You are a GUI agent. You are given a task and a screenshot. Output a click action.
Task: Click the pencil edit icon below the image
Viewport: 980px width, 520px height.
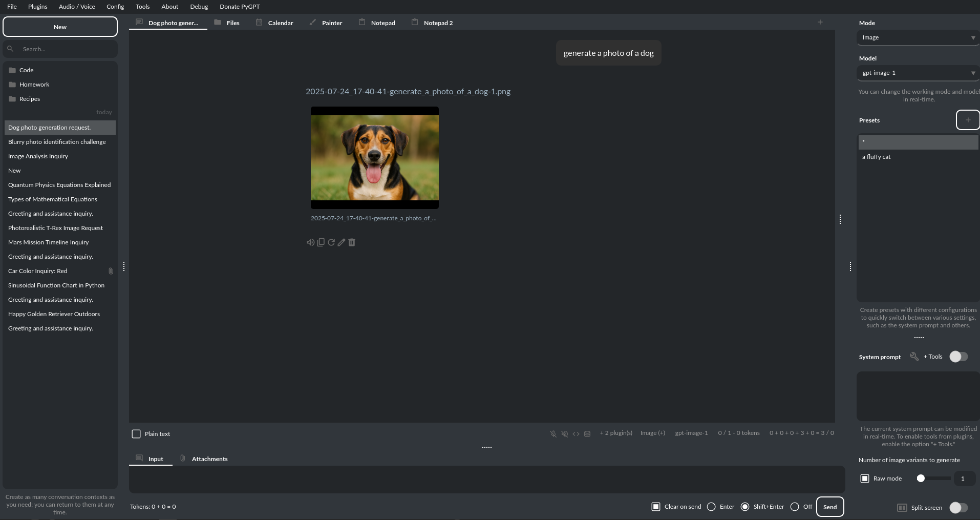(342, 242)
